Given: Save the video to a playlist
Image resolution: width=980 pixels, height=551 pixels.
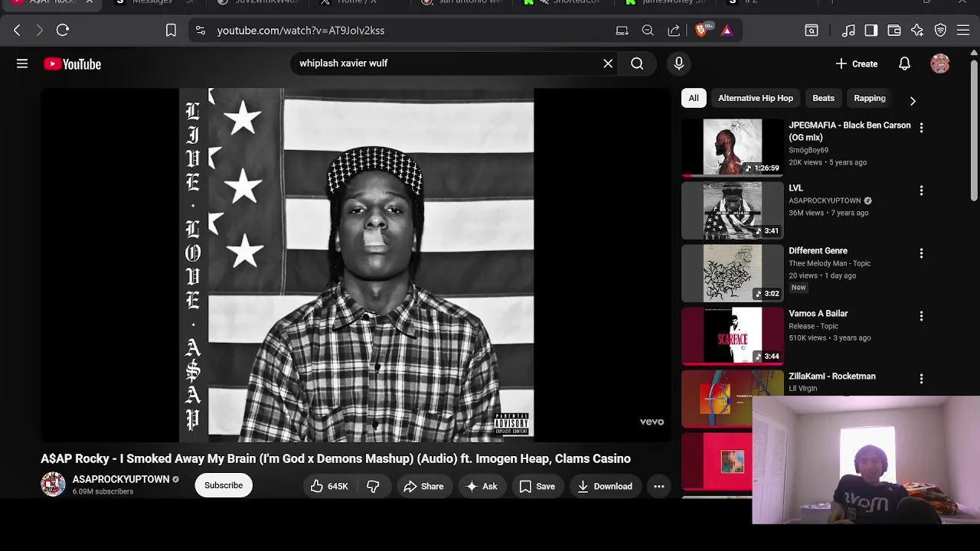Looking at the screenshot, I should click(x=537, y=486).
